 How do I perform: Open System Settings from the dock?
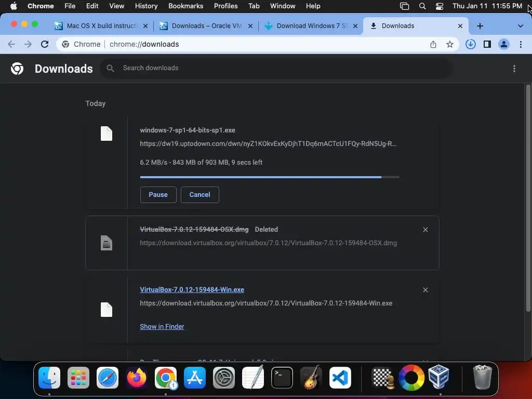[x=224, y=378]
